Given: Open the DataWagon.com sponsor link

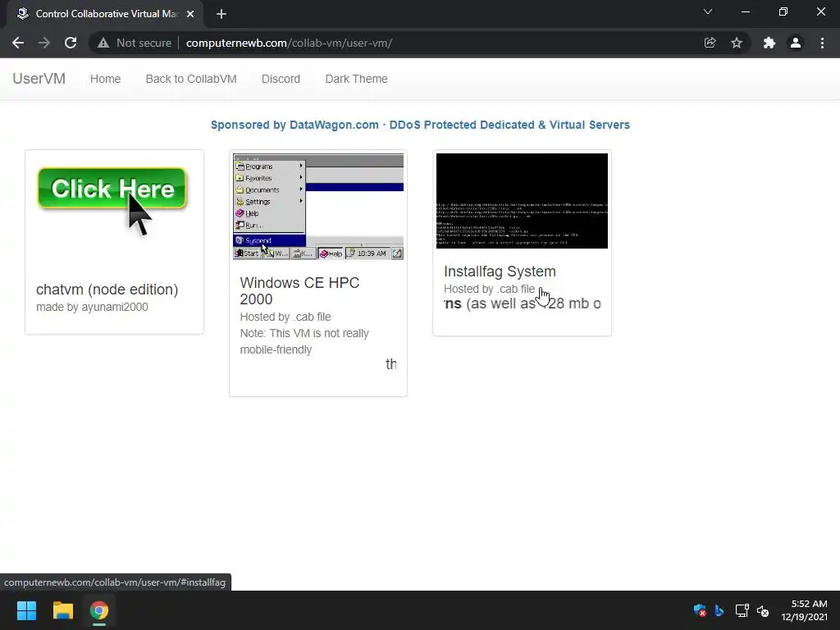Looking at the screenshot, I should pyautogui.click(x=420, y=125).
